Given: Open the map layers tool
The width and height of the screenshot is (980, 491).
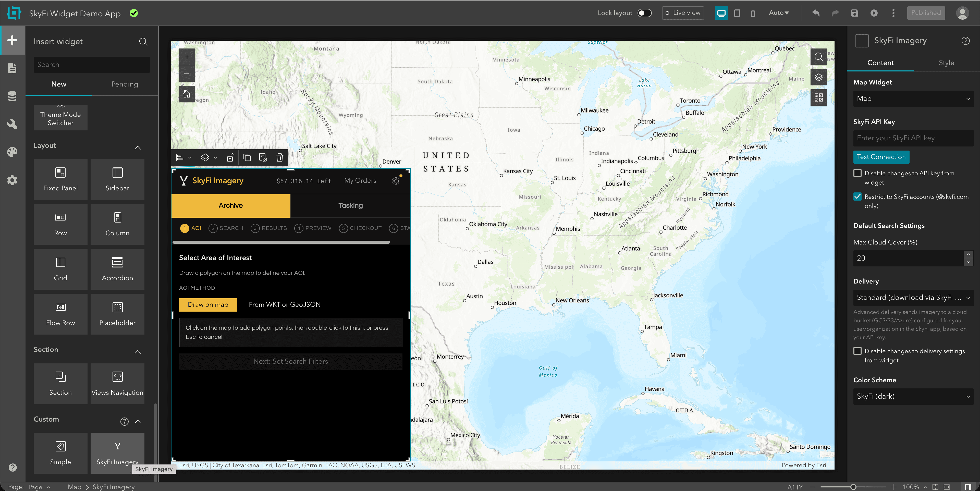Looking at the screenshot, I should [818, 77].
